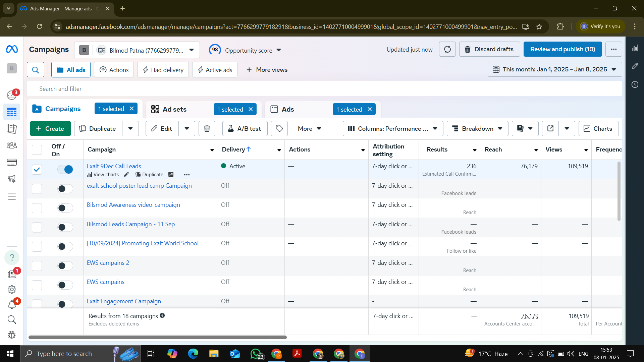Open the bar chart insights icon in right rail
This screenshot has height=362, width=644.
[x=635, y=48]
